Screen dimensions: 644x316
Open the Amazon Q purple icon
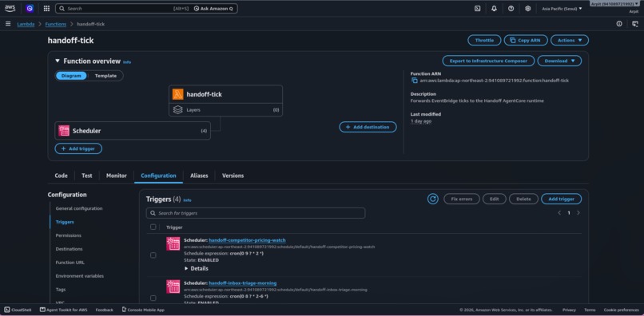(30, 8)
